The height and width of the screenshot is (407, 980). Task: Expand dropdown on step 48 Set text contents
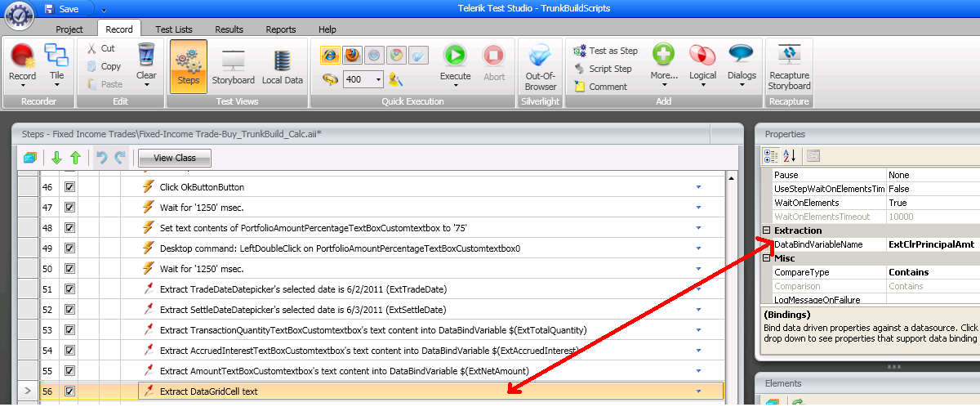click(x=698, y=228)
